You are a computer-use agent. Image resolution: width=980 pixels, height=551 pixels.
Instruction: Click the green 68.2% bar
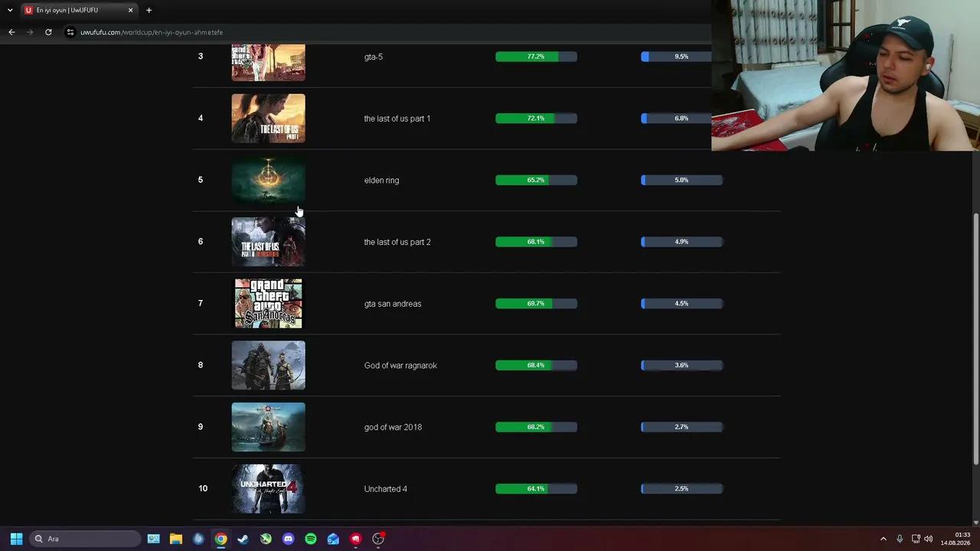[x=536, y=427]
